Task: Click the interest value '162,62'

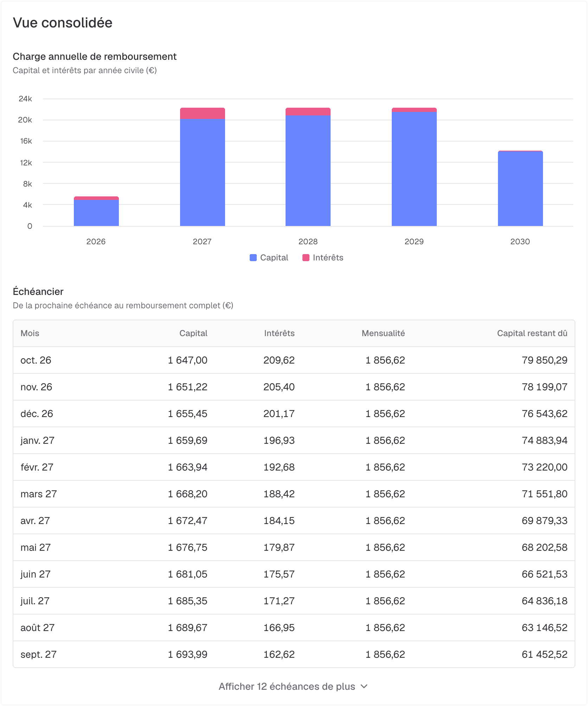Action: point(279,654)
